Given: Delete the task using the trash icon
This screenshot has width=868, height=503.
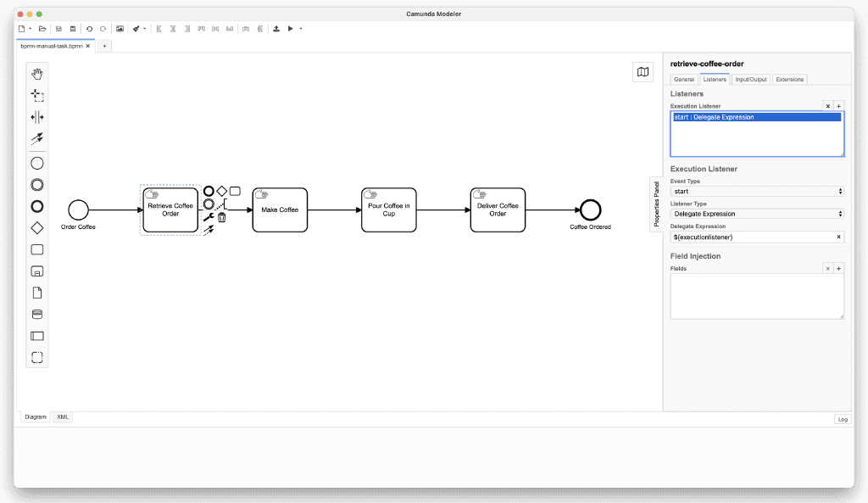Looking at the screenshot, I should pyautogui.click(x=222, y=217).
